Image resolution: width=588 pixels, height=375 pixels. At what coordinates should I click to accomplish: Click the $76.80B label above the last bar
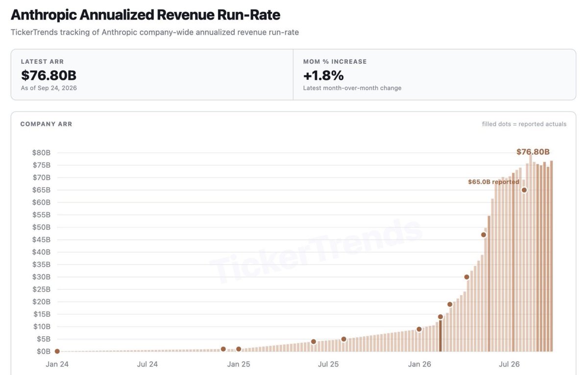pos(533,152)
